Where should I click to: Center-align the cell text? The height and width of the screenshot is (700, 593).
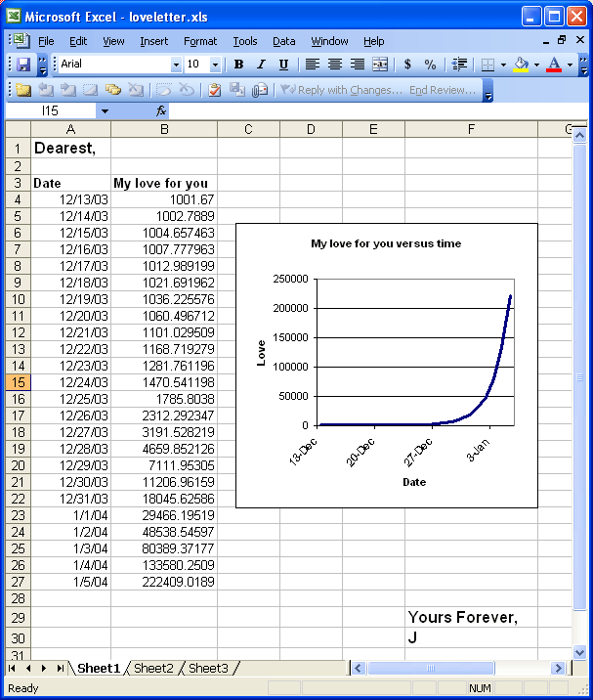click(x=335, y=65)
